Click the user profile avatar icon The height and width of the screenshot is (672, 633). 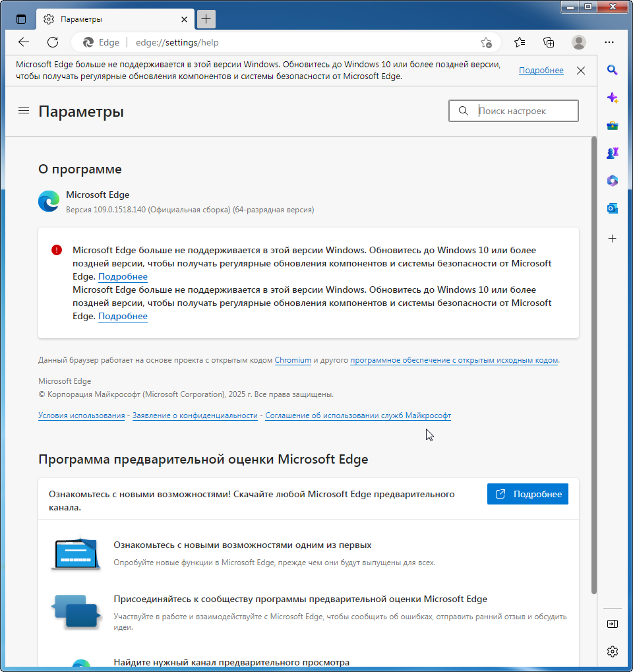click(x=578, y=42)
